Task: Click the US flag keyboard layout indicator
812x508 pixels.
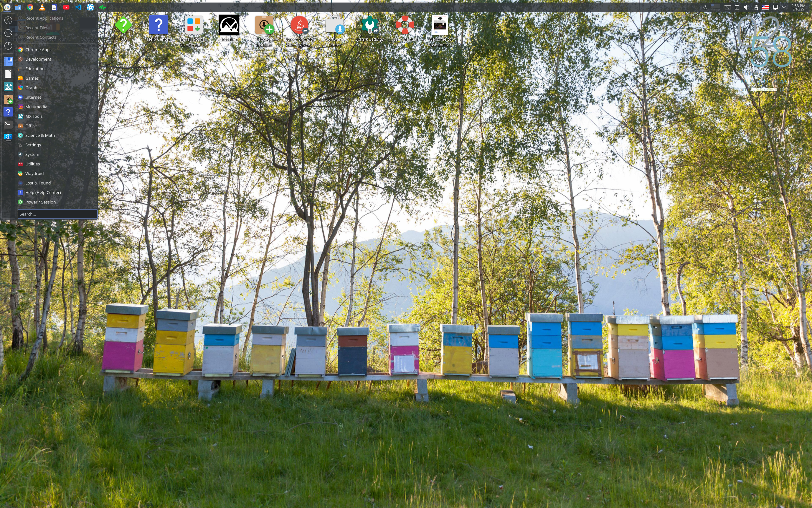Action: (x=765, y=7)
